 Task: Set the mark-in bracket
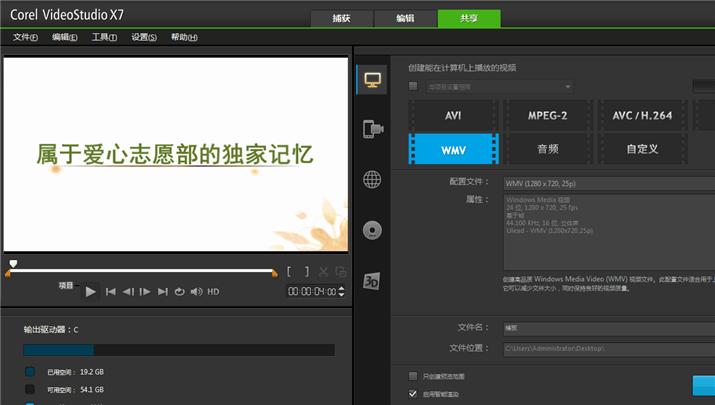tap(289, 272)
